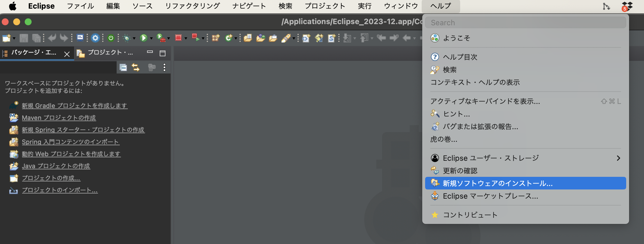The height and width of the screenshot is (244, 644).
Task: Click the Next Annotation down-arrow icon
Action: point(347,38)
